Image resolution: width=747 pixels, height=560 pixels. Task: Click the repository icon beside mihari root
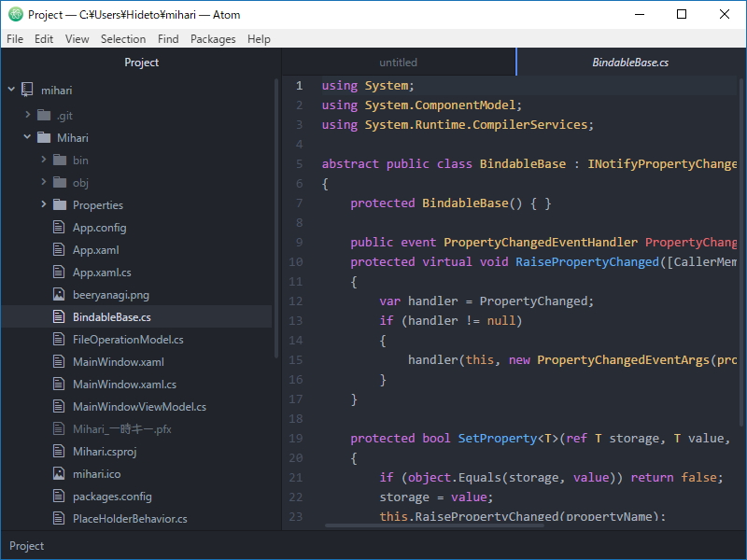[26, 89]
